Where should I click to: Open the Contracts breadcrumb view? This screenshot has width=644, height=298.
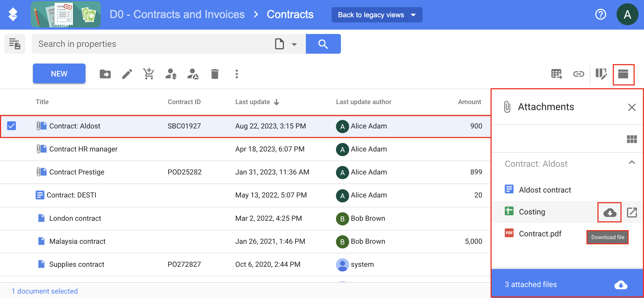290,15
